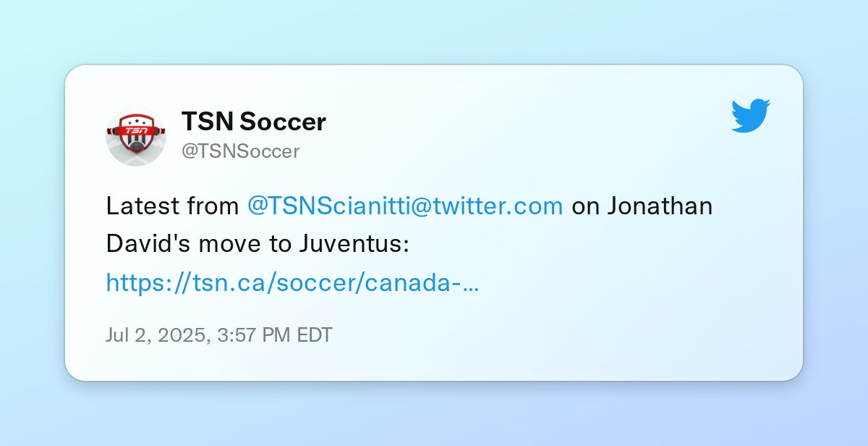Select the TSN Soccer display name
The height and width of the screenshot is (446, 868).
(254, 122)
